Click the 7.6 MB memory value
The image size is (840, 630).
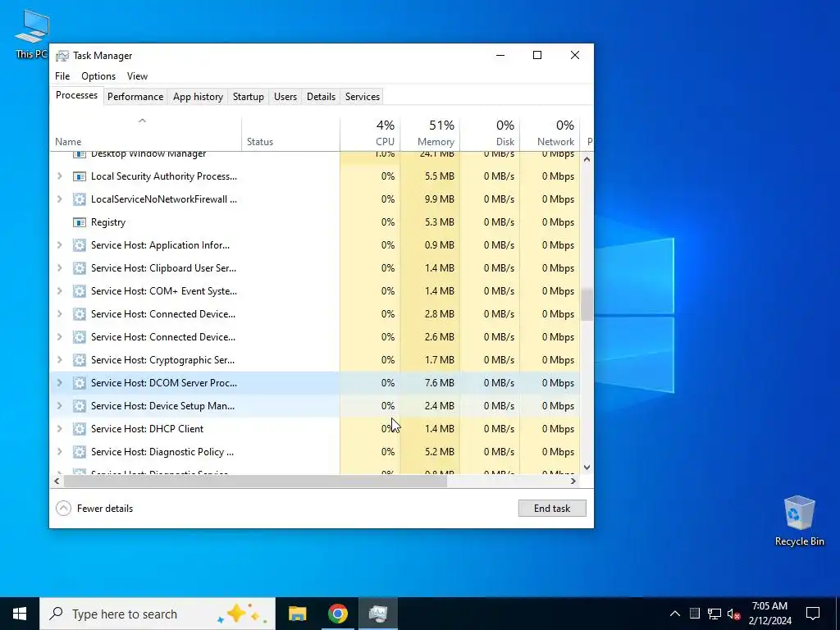440,383
